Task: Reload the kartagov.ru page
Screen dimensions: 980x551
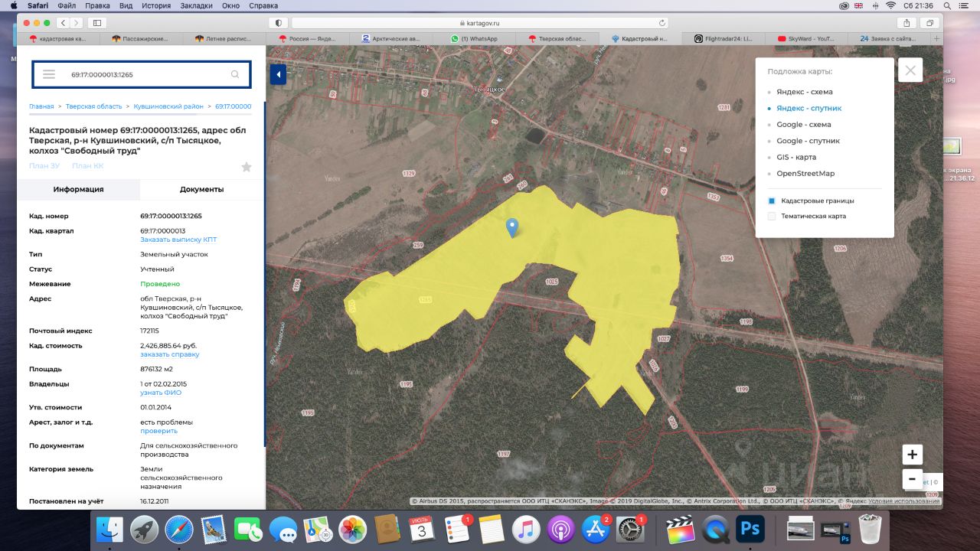Action: [662, 23]
